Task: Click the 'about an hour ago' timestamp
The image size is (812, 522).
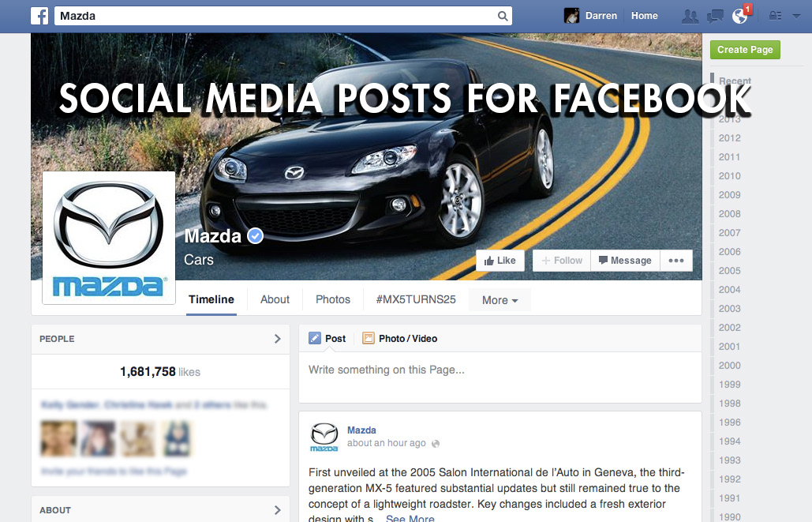Action: pyautogui.click(x=387, y=443)
